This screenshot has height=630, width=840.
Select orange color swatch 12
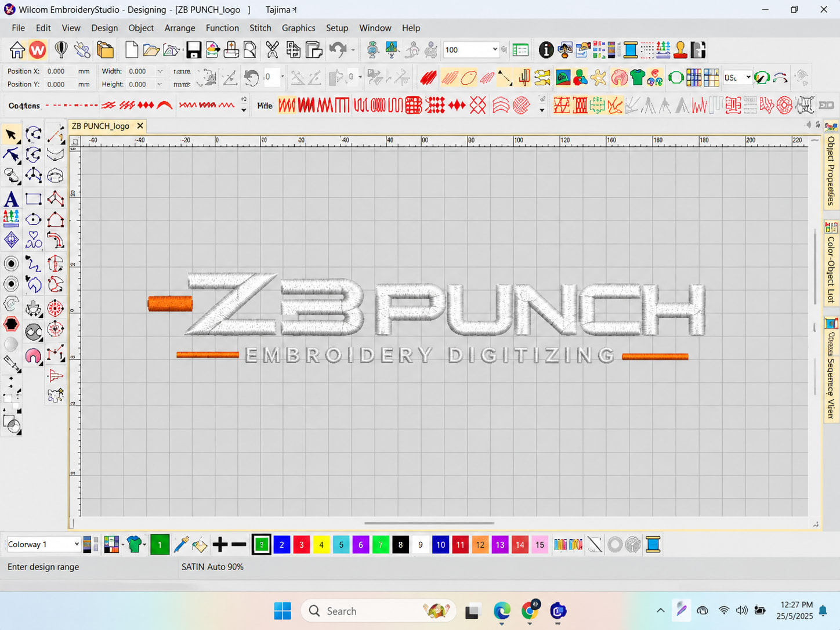(x=480, y=544)
